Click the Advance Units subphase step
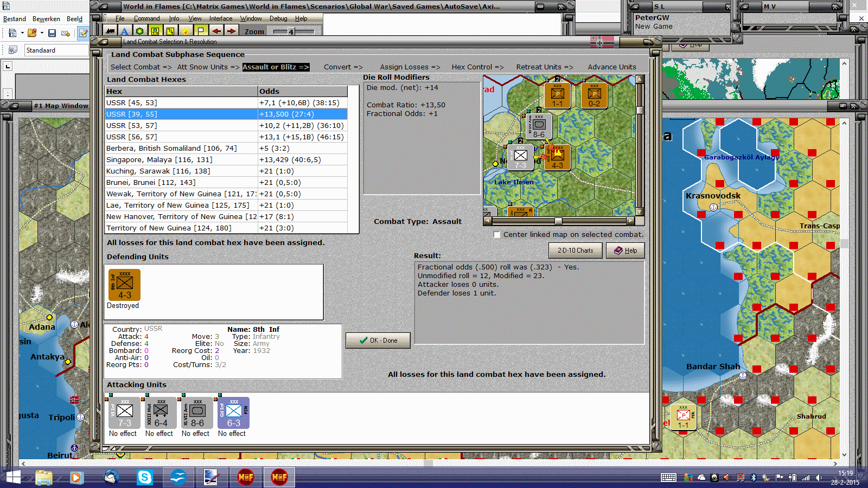This screenshot has width=868, height=488. [x=612, y=67]
